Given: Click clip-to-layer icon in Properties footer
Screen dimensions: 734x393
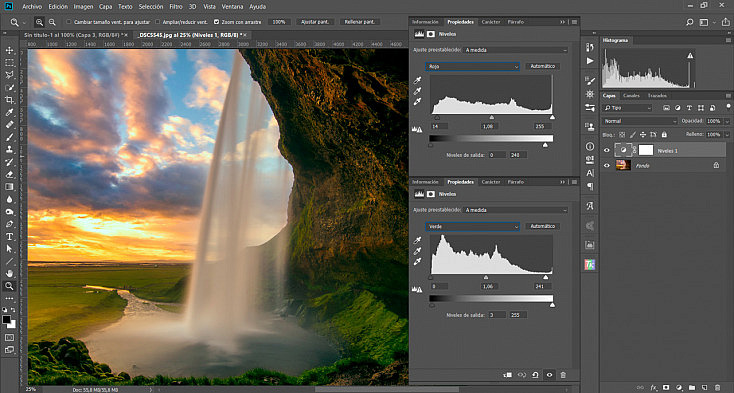Looking at the screenshot, I should point(507,375).
